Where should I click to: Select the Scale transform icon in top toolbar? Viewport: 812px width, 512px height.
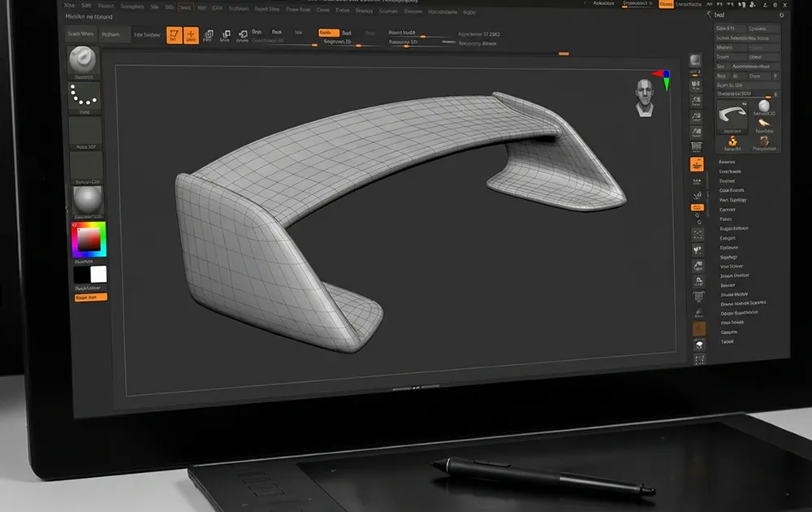pos(225,35)
